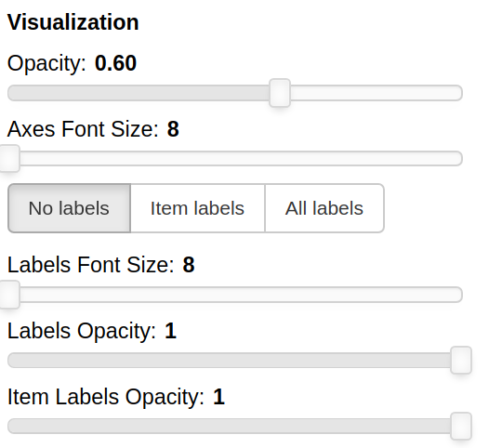Click the Opacity value 0.60
The height and width of the screenshot is (448, 489).
[115, 63]
